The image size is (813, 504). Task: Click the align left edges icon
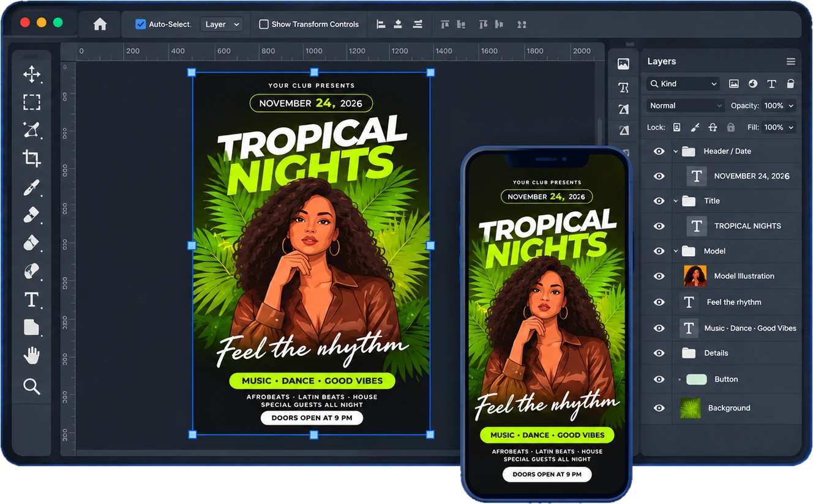[x=381, y=24]
